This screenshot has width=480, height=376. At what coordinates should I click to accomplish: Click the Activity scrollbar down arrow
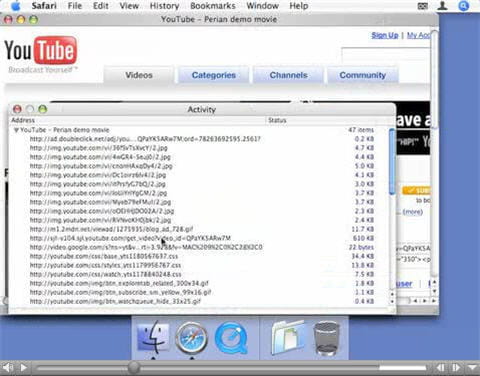392,301
